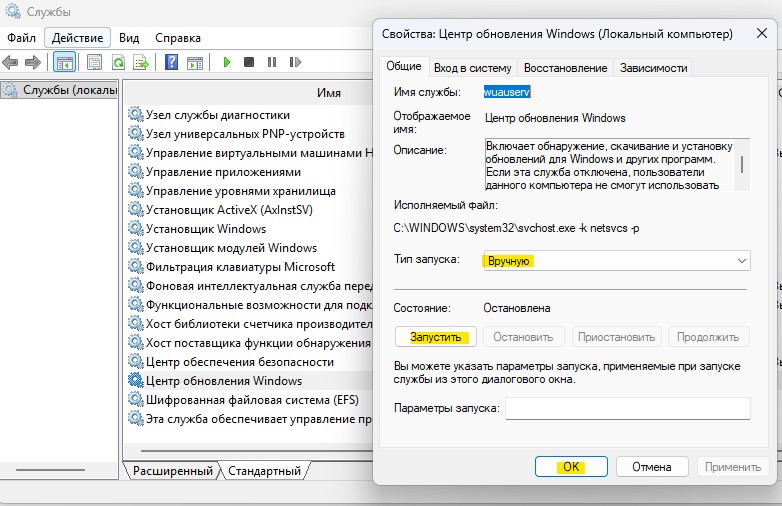Open the blue Help question-mark icon
This screenshot has width=782, height=506.
pos(171,62)
